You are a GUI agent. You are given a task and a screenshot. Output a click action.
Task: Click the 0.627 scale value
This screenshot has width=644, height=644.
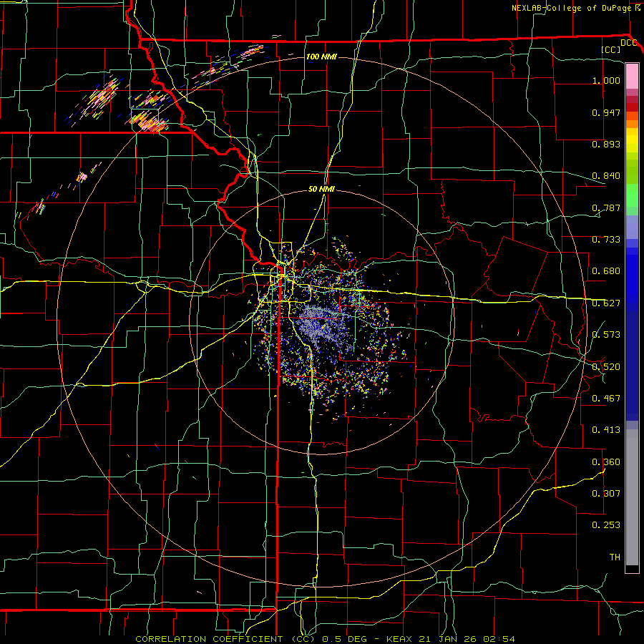pyautogui.click(x=606, y=303)
